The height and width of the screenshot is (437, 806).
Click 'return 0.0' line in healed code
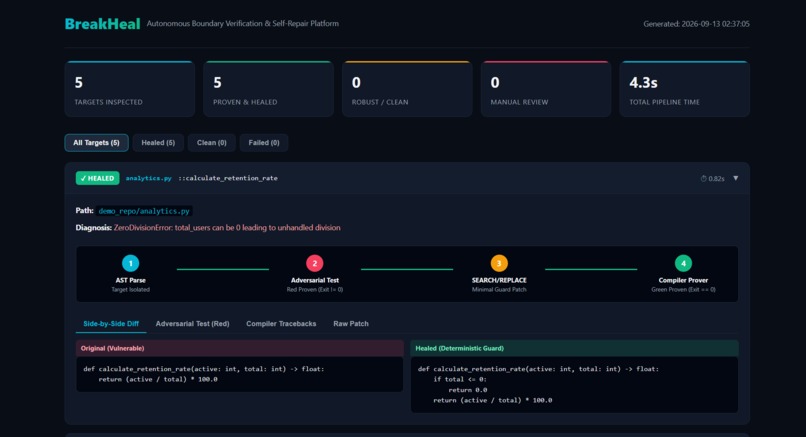tap(467, 390)
